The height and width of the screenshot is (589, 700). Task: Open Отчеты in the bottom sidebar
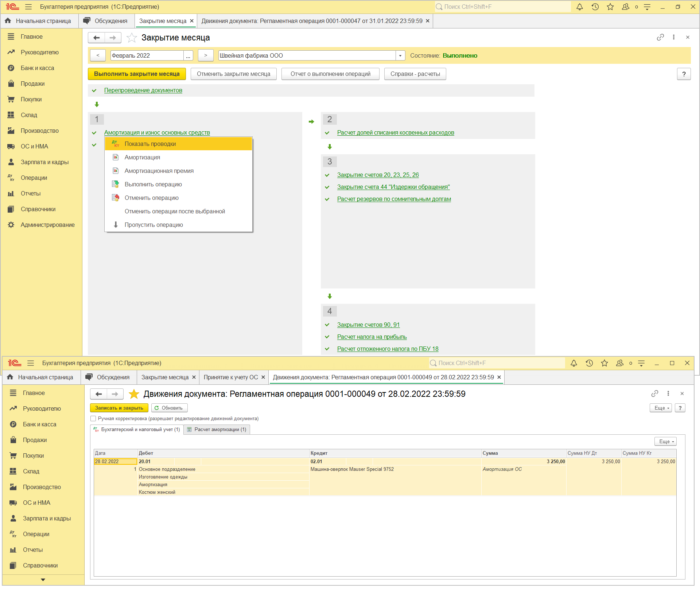tap(33, 550)
